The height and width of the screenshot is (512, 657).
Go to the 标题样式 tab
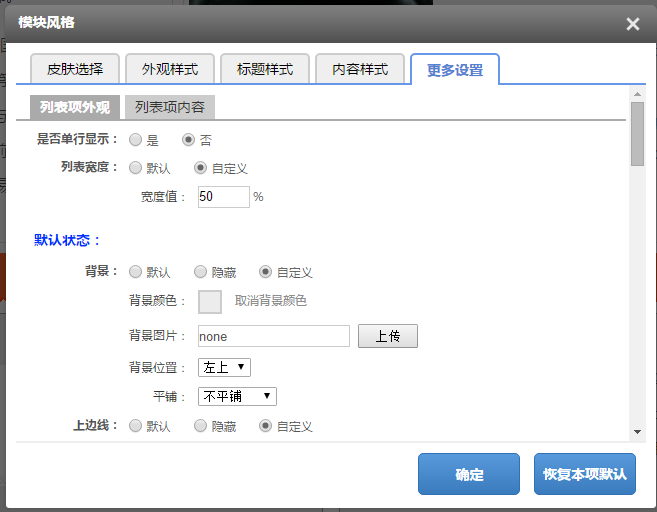click(265, 69)
